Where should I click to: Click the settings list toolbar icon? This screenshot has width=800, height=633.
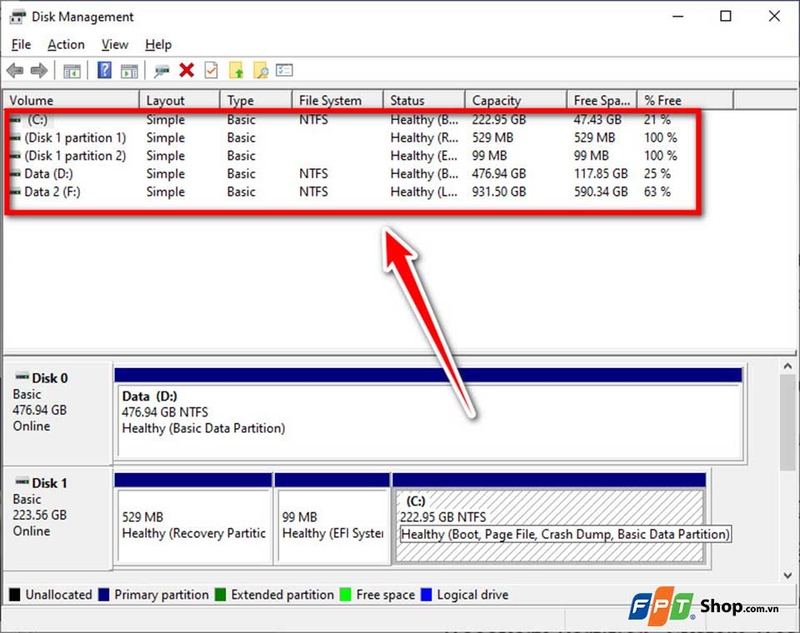284,70
